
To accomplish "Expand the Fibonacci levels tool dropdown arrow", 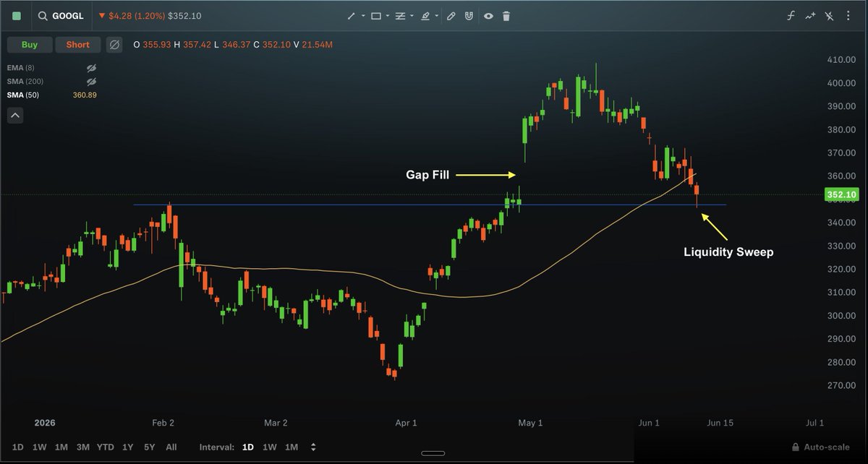I will point(412,16).
